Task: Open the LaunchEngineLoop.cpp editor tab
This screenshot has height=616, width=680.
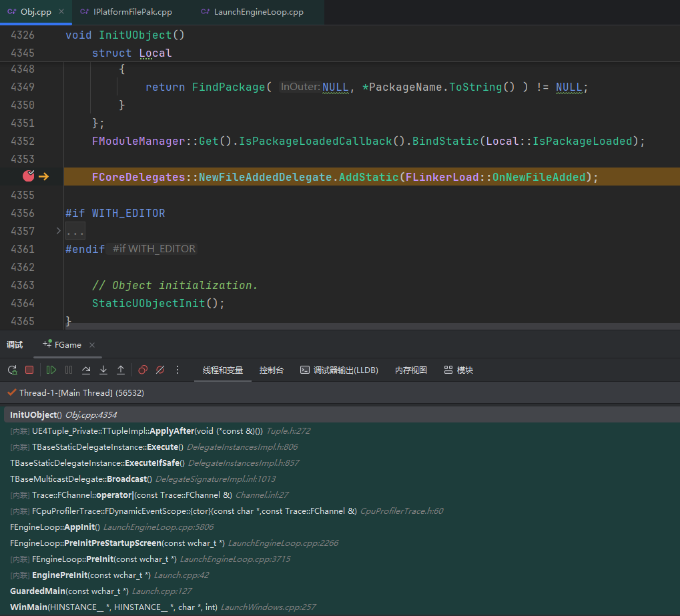Action: [x=258, y=12]
